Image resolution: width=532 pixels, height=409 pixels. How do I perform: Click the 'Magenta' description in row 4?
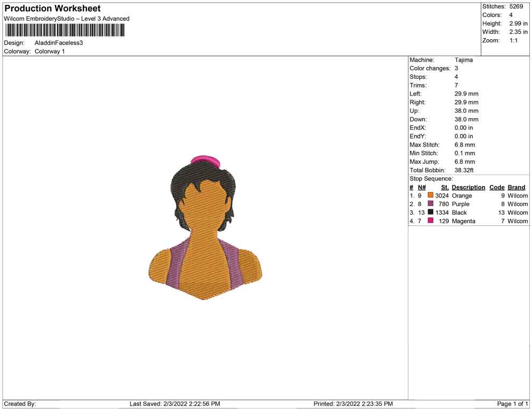click(463, 221)
